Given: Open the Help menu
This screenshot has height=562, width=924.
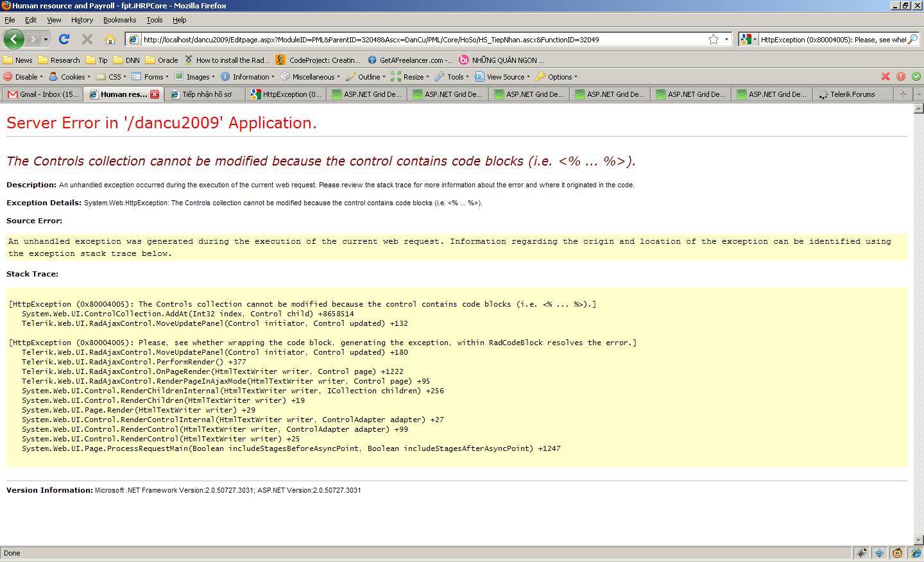Looking at the screenshot, I should pyautogui.click(x=180, y=20).
